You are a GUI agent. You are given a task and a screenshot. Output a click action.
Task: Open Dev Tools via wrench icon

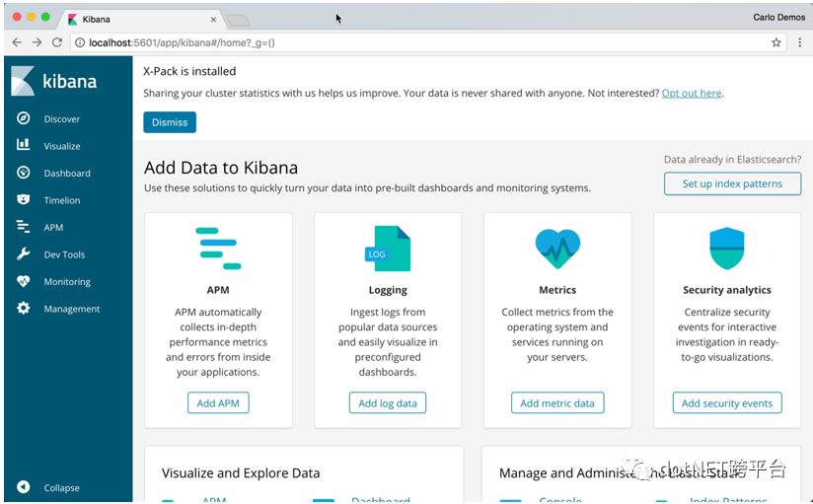(x=23, y=253)
